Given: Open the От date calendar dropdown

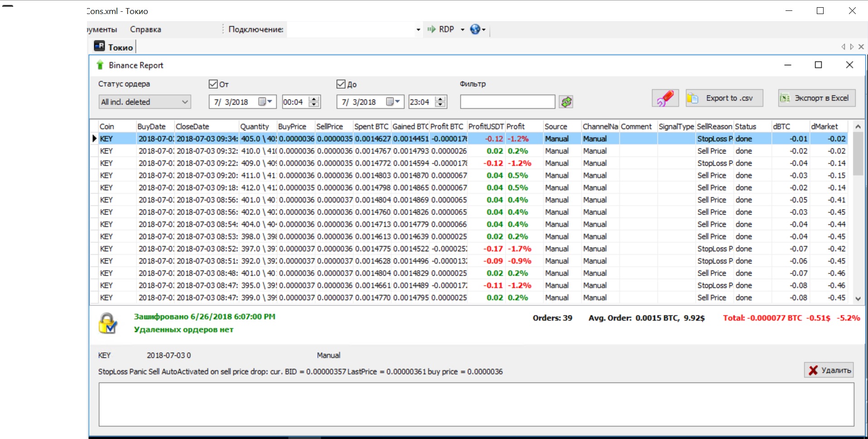Looking at the screenshot, I should coord(265,102).
